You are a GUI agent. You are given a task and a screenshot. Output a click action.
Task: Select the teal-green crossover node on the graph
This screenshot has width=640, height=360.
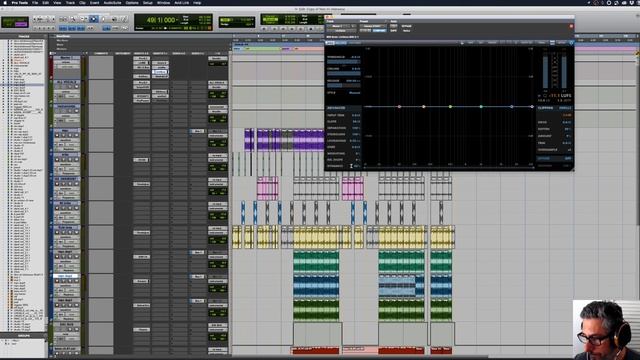tap(481, 107)
